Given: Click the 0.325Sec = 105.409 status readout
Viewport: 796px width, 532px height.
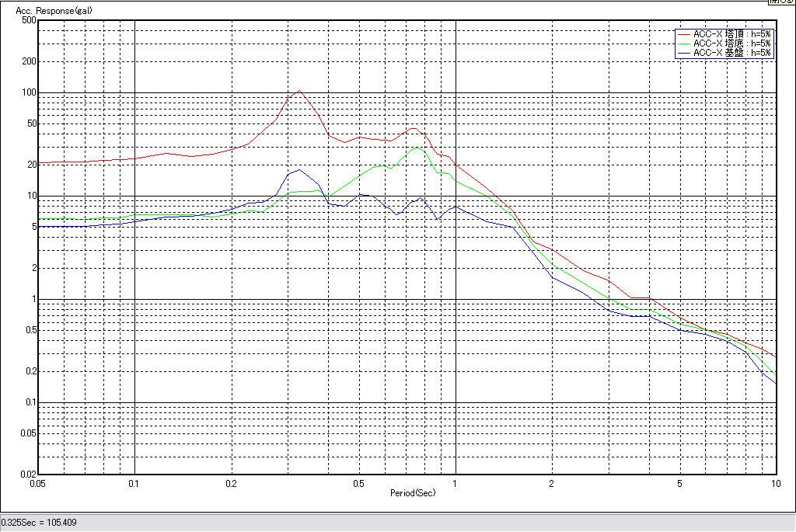Looking at the screenshot, I should [x=39, y=523].
